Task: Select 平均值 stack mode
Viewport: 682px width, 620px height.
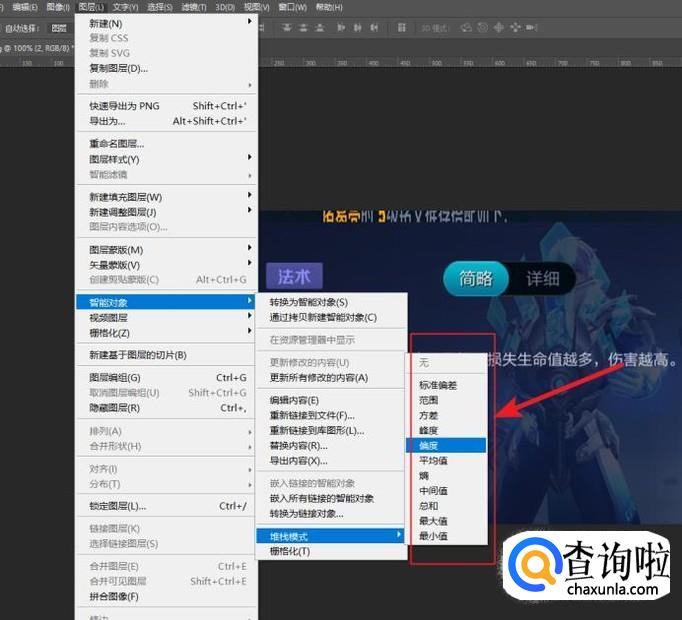Action: (446, 460)
